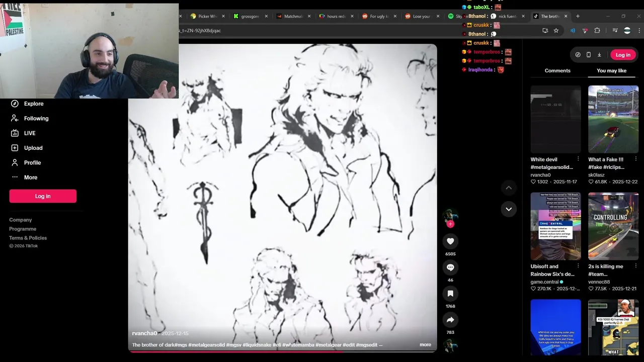Image resolution: width=644 pixels, height=362 pixels.
Task: Go to next video with down chevron
Action: coord(509,209)
